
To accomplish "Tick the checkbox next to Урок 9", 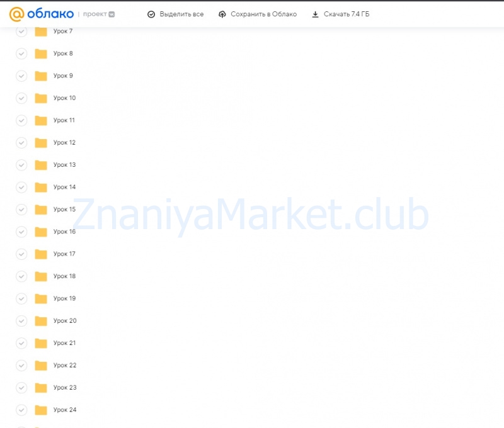I will point(21,76).
